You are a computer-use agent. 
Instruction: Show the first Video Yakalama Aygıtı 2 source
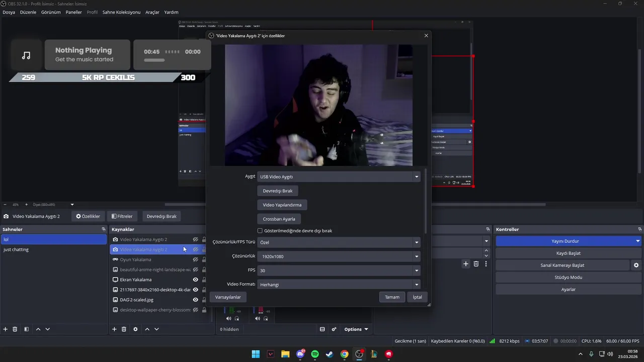[x=196, y=239]
